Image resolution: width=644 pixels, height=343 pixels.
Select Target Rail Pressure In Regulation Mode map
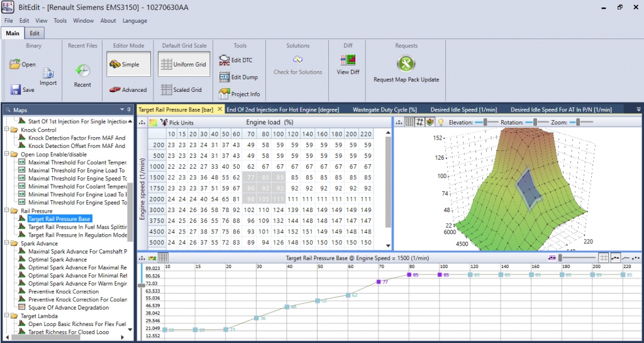77,235
